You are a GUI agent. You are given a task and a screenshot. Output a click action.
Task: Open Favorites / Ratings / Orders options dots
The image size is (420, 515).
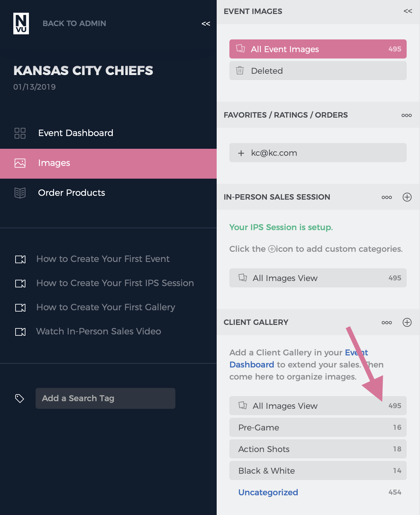[x=407, y=115]
